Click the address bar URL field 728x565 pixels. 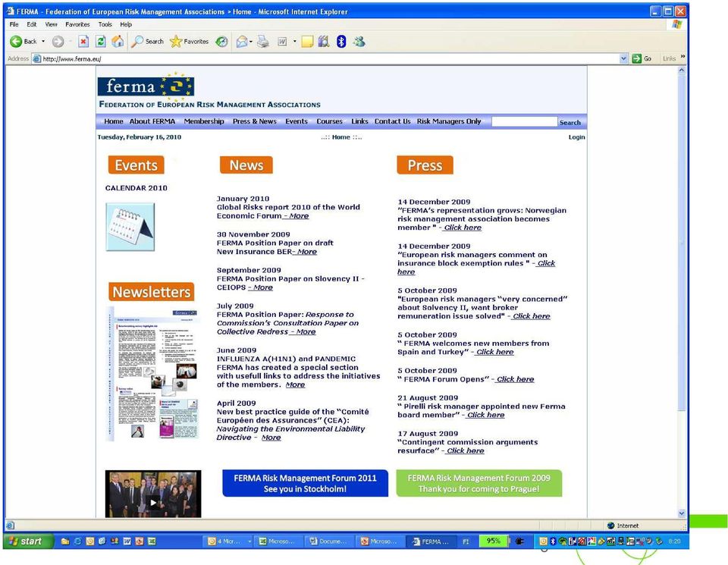pos(330,59)
